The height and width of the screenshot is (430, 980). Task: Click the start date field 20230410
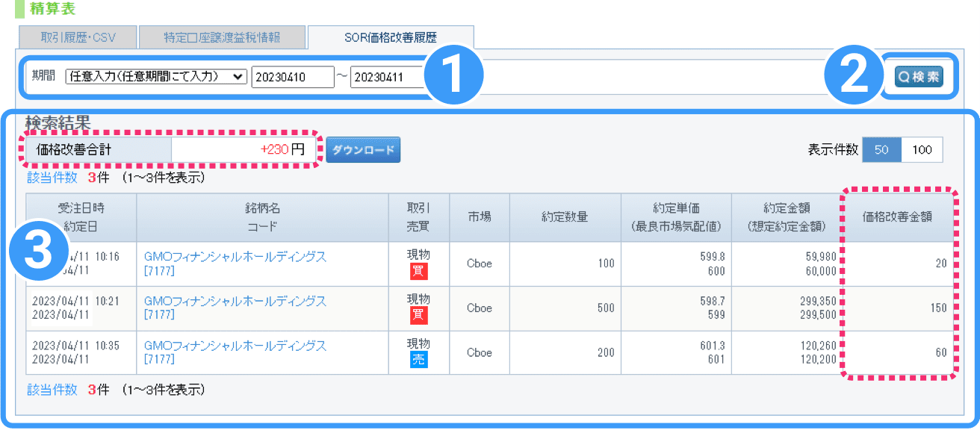[x=293, y=77]
